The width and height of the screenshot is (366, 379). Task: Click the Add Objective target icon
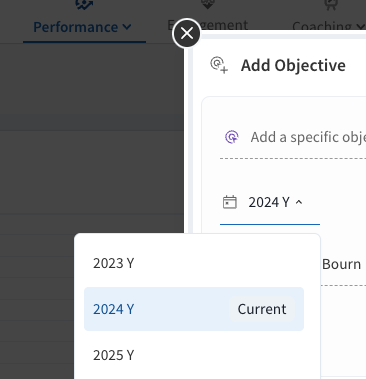219,65
